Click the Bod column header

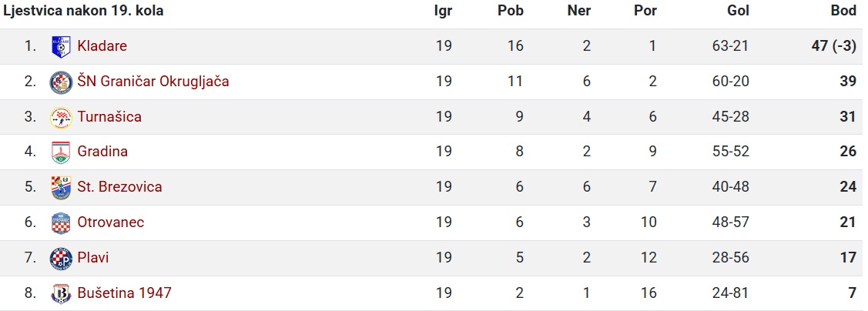tap(843, 11)
